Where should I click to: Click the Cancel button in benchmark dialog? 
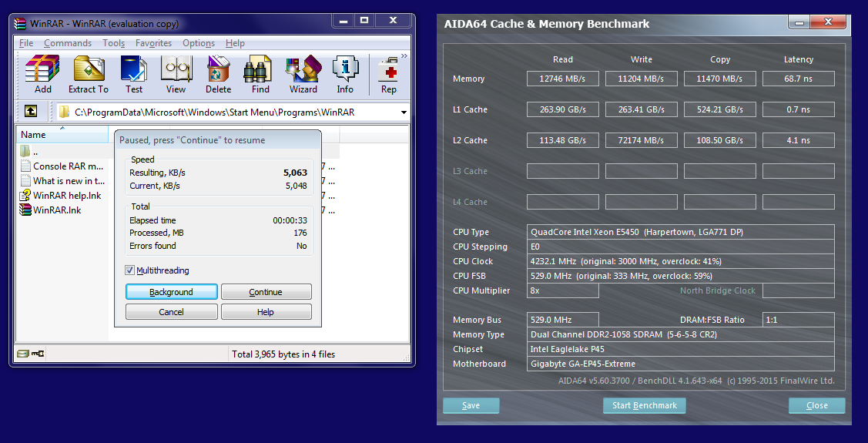[x=171, y=312]
